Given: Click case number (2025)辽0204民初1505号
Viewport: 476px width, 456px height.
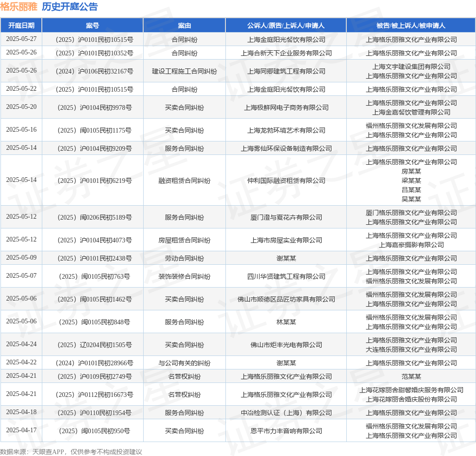Looking at the screenshot, I should point(95,345).
